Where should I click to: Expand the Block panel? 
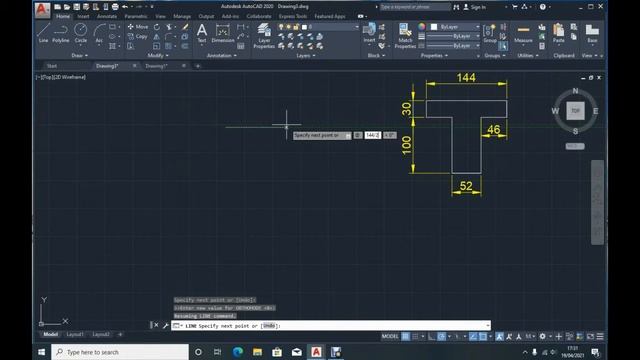pos(376,56)
